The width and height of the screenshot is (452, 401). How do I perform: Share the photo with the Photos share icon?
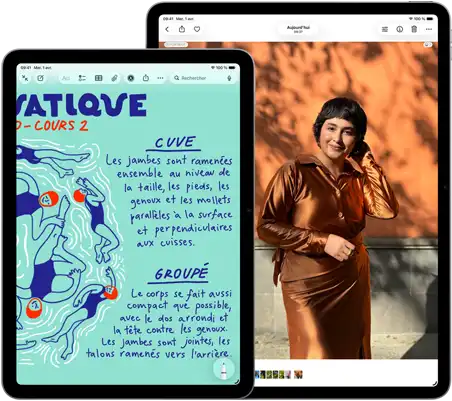[x=182, y=29]
